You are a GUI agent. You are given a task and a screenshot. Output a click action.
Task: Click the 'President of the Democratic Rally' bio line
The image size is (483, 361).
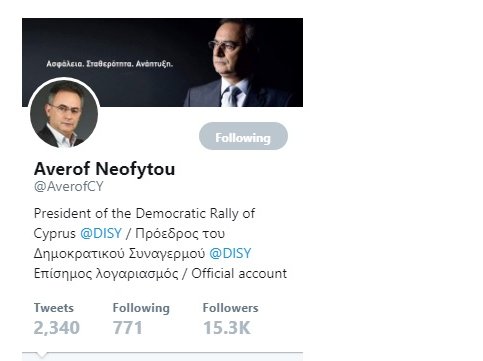tap(144, 213)
